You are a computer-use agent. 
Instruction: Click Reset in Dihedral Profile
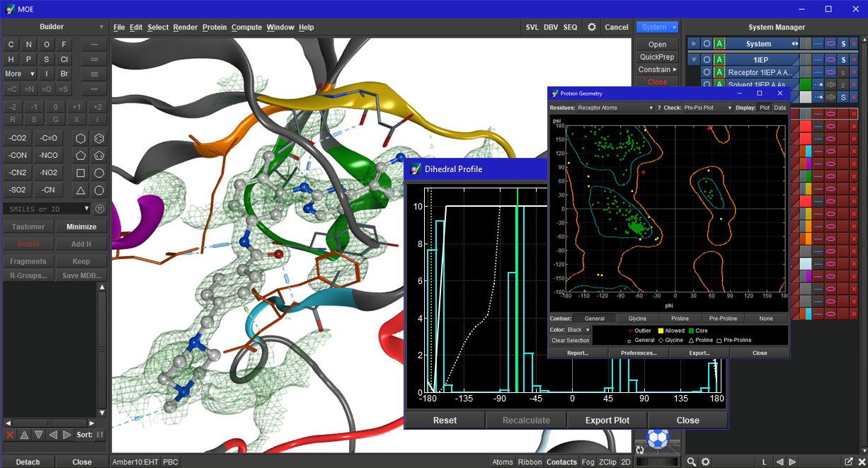pyautogui.click(x=445, y=420)
